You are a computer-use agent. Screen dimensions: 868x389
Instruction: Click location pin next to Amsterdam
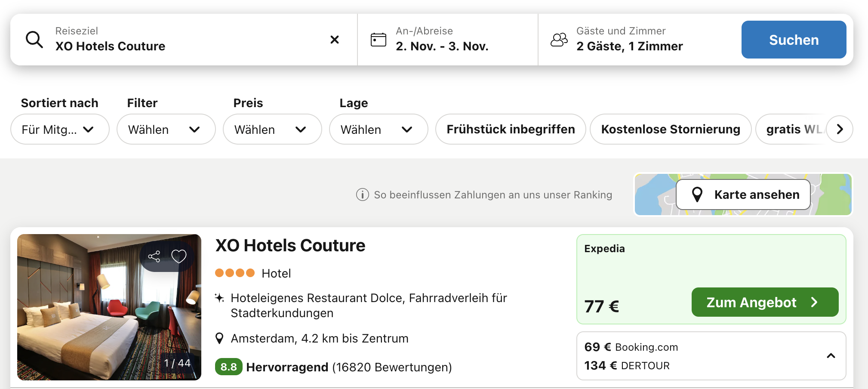[219, 339]
